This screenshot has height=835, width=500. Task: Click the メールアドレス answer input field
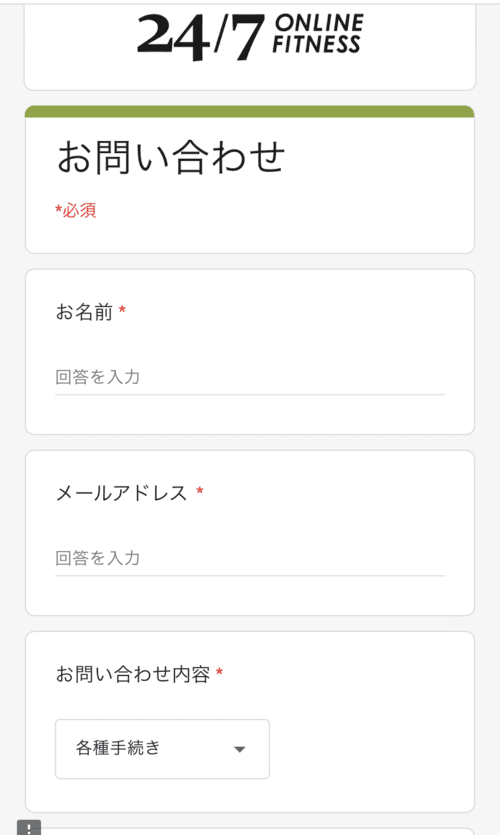pyautogui.click(x=250, y=558)
